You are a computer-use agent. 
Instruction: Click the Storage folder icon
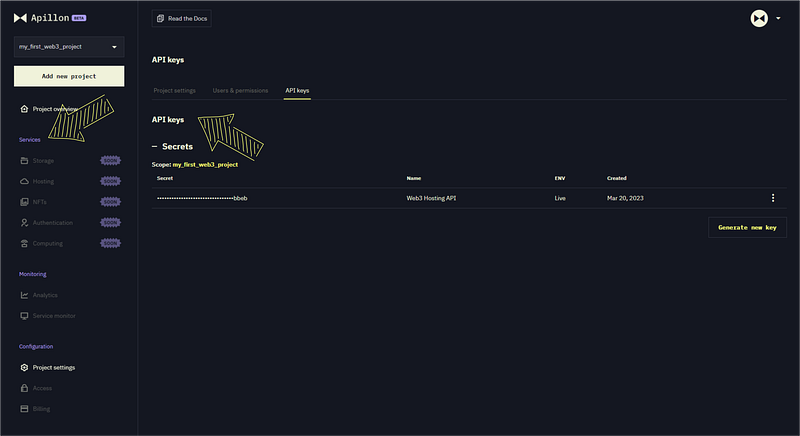pyautogui.click(x=24, y=161)
